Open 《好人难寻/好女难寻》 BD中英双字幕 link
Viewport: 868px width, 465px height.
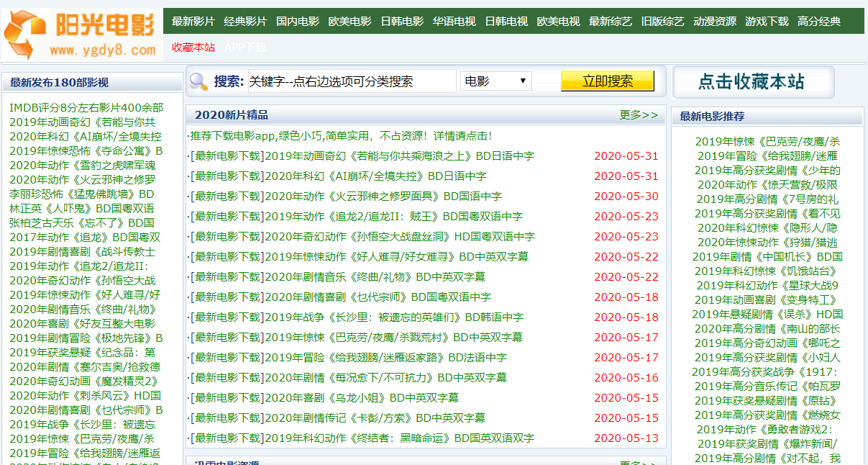click(x=396, y=256)
